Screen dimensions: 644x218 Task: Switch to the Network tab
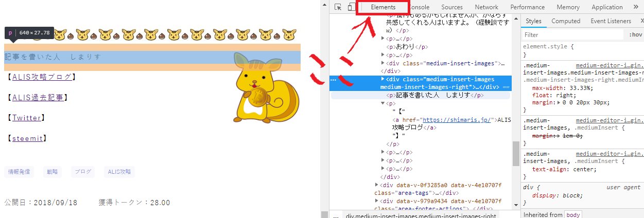(486, 7)
